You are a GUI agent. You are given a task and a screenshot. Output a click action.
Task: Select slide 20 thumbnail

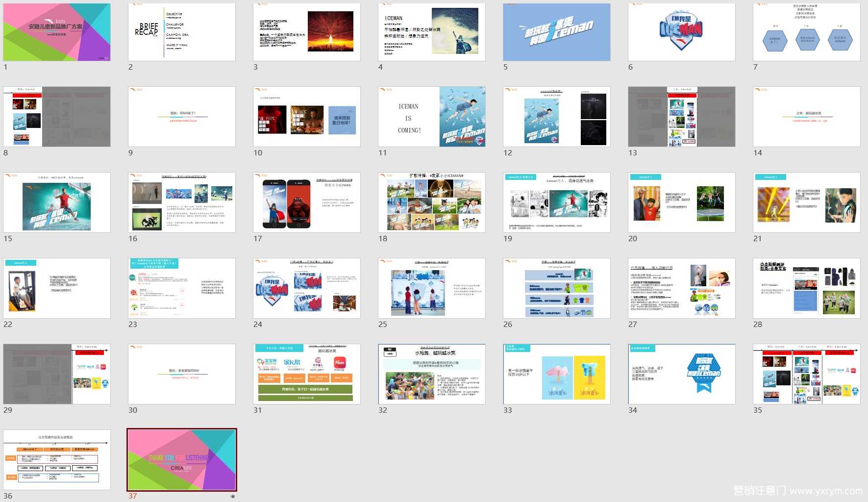pos(682,202)
